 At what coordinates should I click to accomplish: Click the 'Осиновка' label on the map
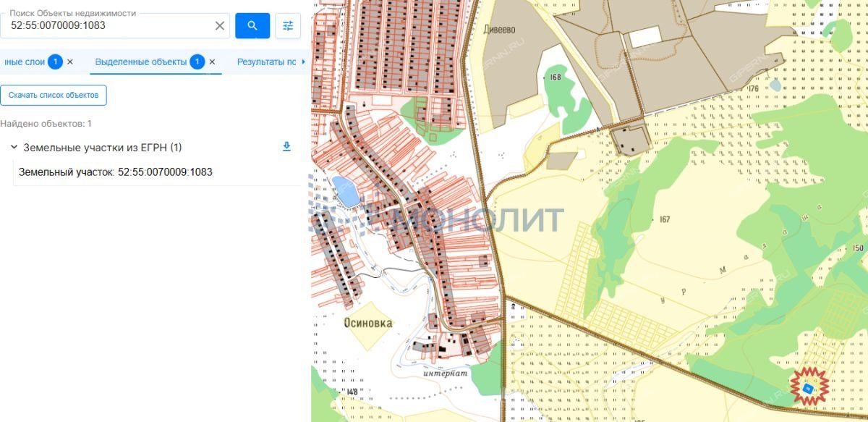(x=367, y=323)
